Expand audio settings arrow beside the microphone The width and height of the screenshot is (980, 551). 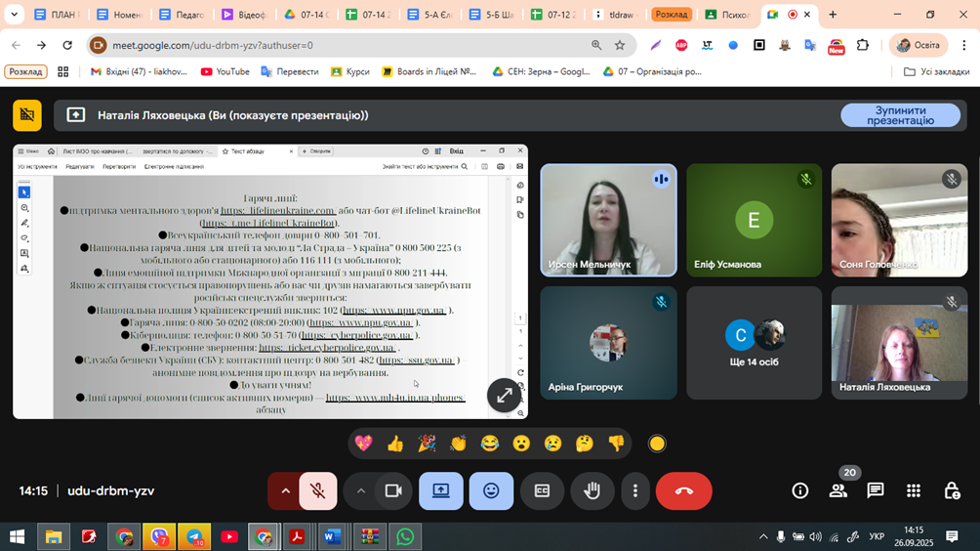pos(285,491)
